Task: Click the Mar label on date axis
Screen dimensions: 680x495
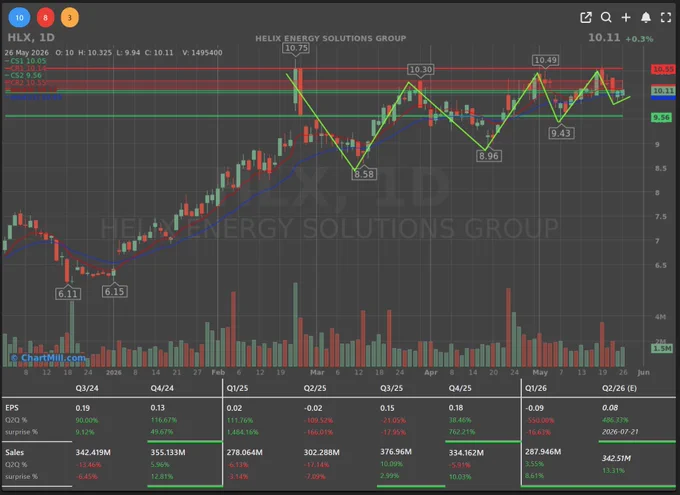Action: tap(317, 373)
